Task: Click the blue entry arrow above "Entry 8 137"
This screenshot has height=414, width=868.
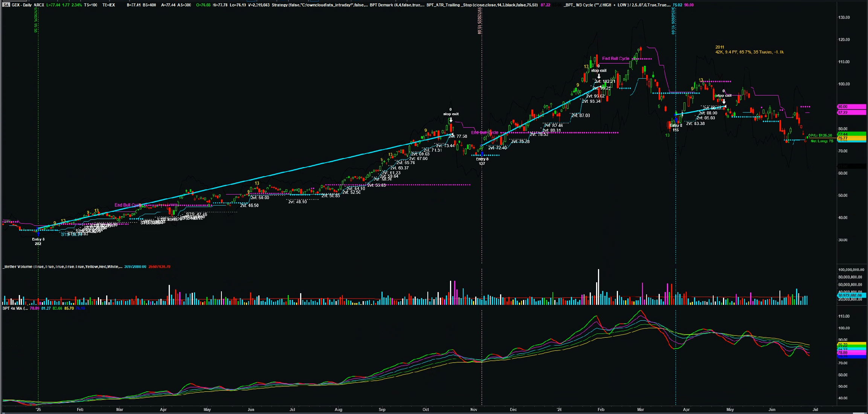Action: [x=482, y=154]
